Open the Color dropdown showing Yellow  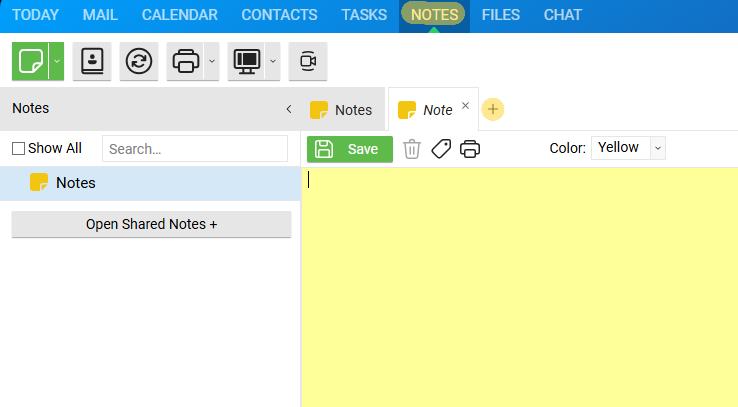click(x=628, y=148)
